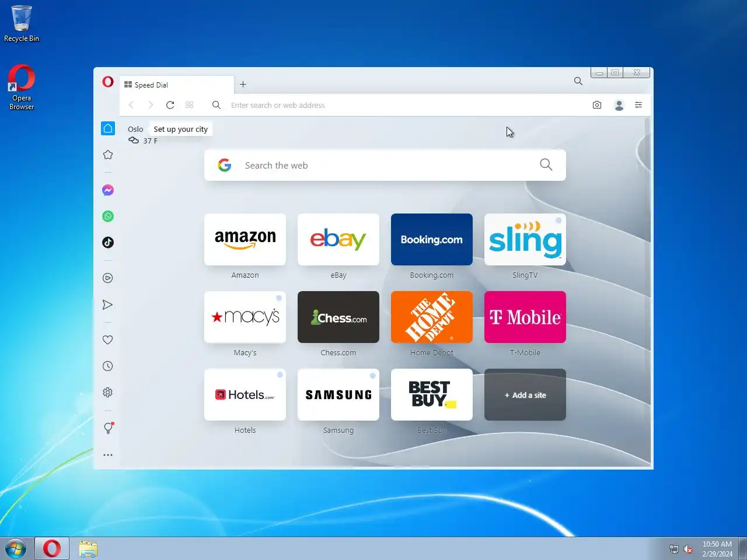Click the address bar search icon
The height and width of the screenshot is (560, 747).
pyautogui.click(x=216, y=105)
